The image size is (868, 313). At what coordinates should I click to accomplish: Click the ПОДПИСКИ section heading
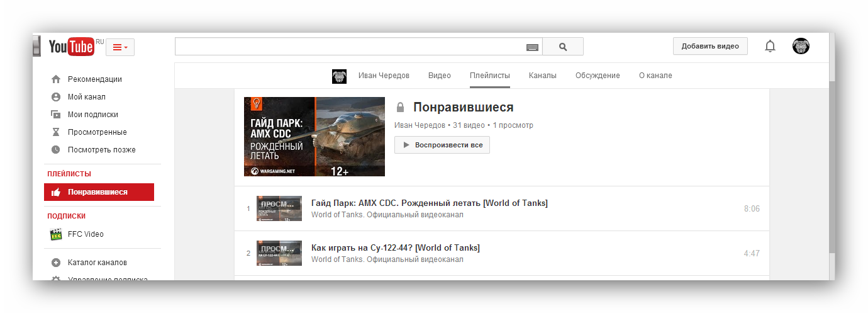coord(67,216)
